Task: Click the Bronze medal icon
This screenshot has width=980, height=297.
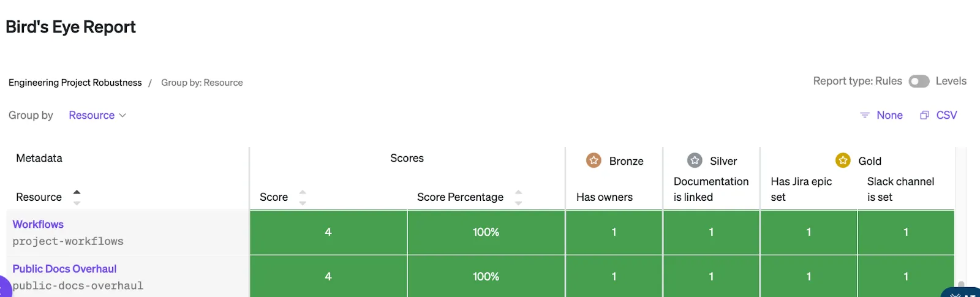Action: click(x=594, y=160)
